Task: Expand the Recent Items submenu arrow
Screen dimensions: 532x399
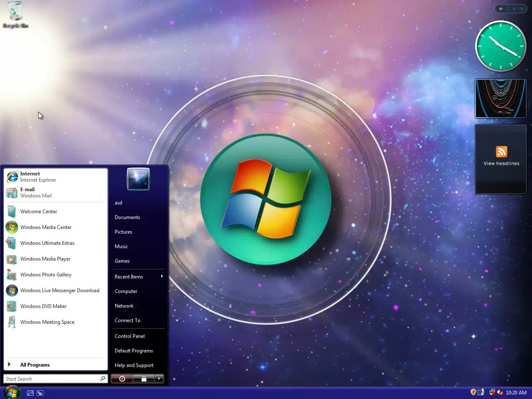Action: pyautogui.click(x=162, y=276)
